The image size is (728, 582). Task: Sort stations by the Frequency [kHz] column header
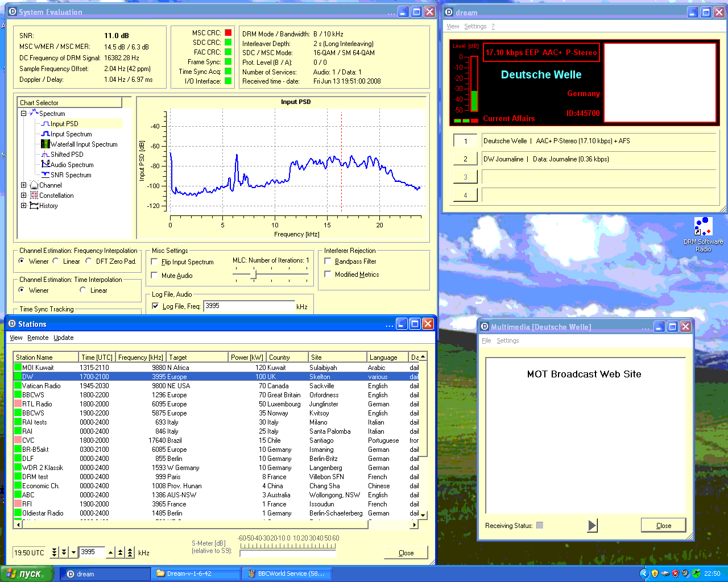[140, 357]
